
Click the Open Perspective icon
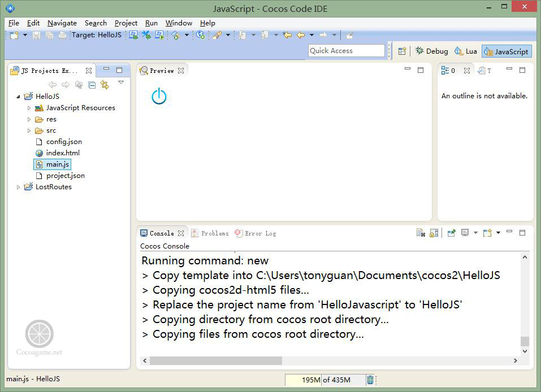pyautogui.click(x=402, y=51)
